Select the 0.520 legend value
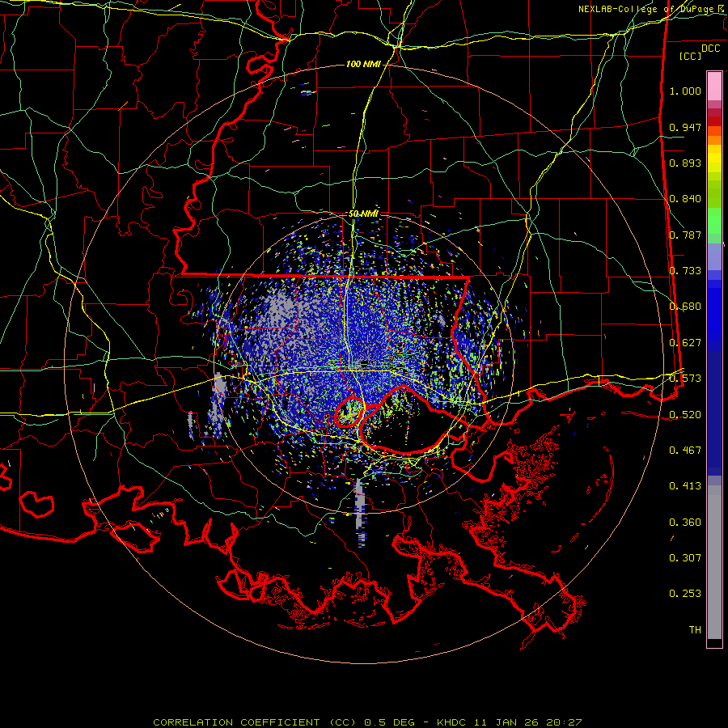Screen dimensions: 728x728 click(x=685, y=414)
